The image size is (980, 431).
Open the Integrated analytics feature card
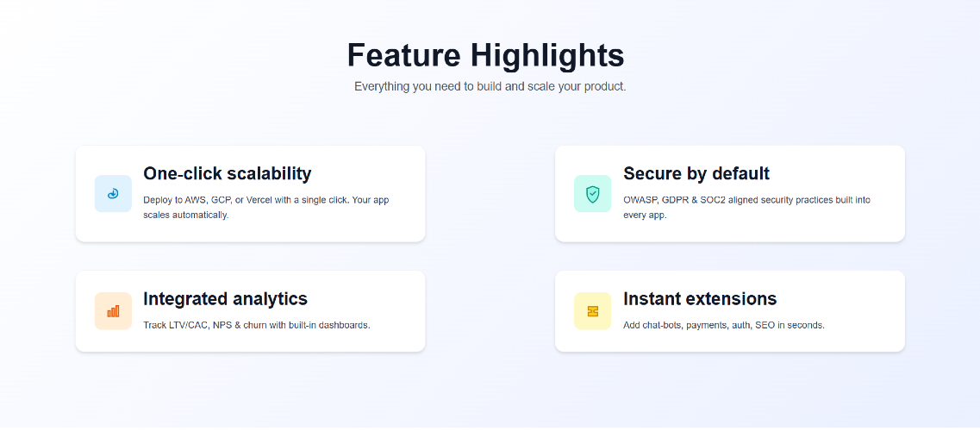click(251, 311)
